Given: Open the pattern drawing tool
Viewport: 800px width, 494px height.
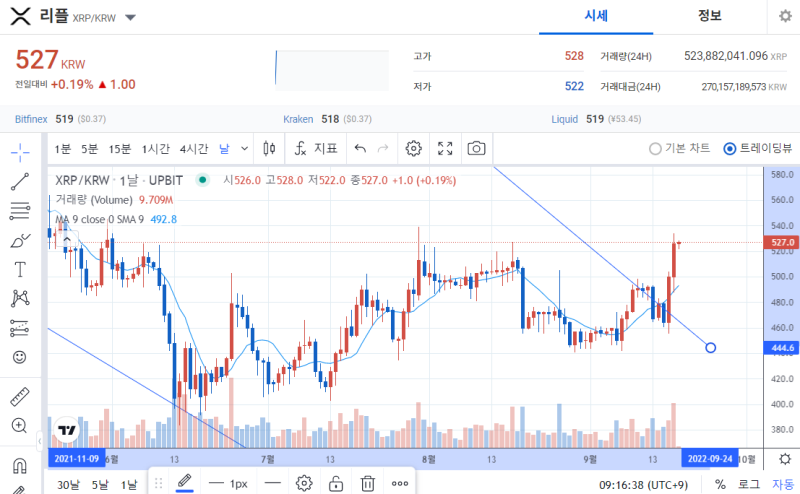Looking at the screenshot, I should [20, 299].
